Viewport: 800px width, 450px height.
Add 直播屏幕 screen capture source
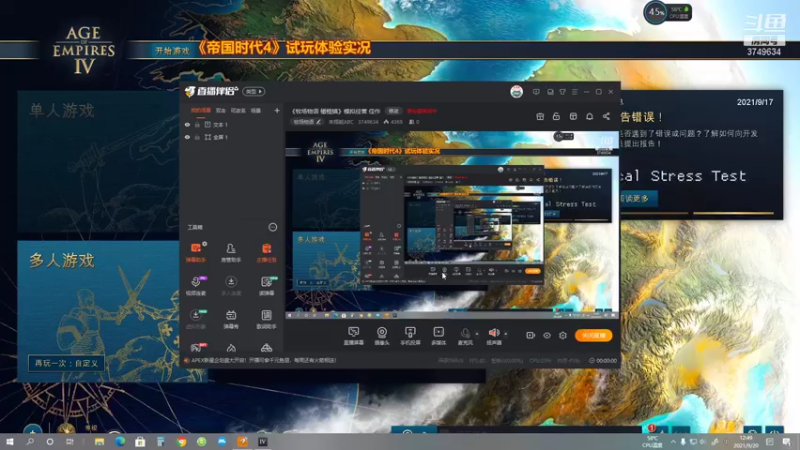354,336
